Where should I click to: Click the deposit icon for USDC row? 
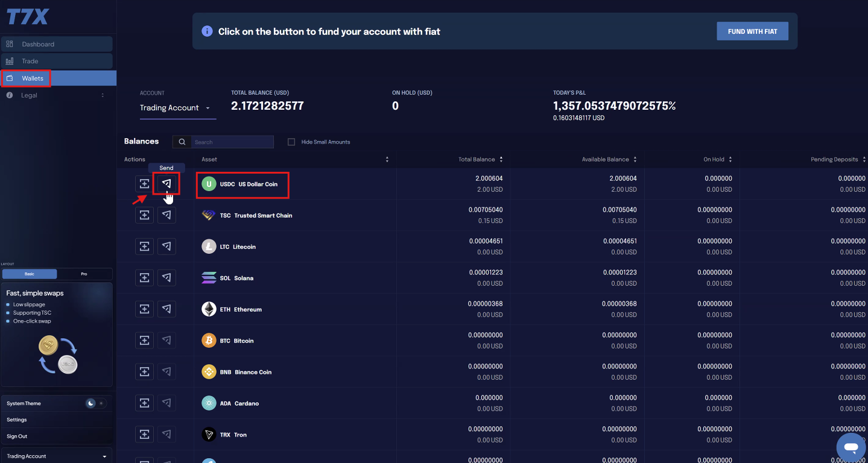click(144, 183)
